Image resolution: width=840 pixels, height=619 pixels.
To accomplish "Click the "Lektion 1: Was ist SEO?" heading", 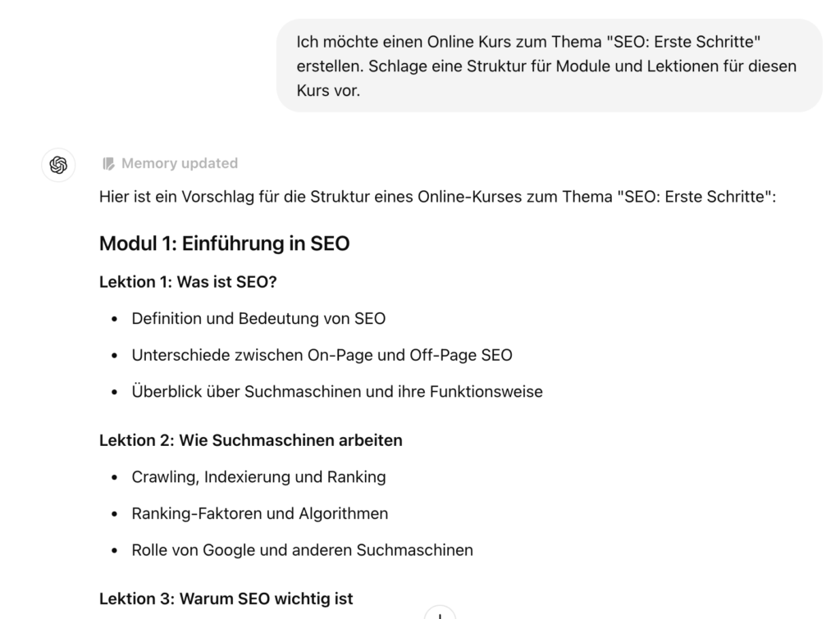I will 187,282.
